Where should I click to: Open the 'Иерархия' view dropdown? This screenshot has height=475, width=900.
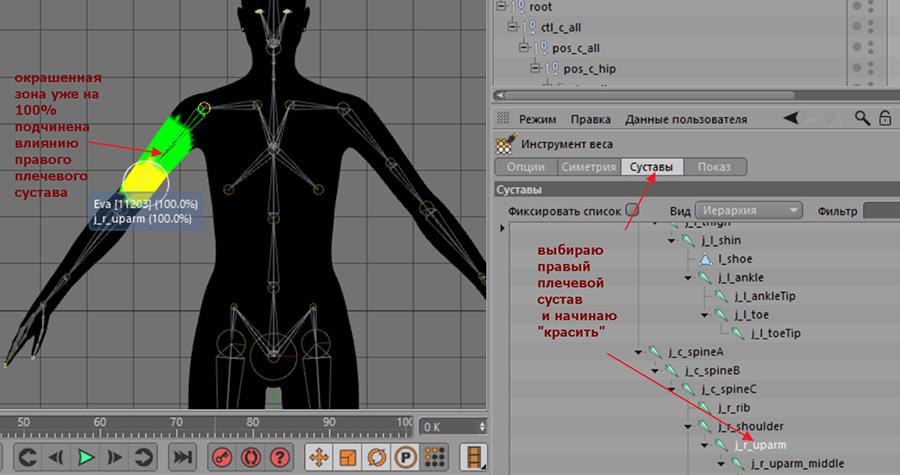click(750, 211)
